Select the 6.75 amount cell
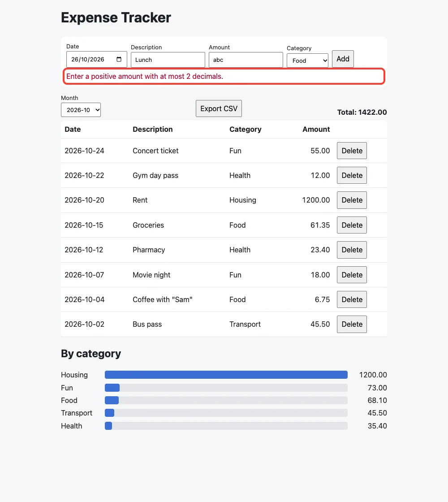 [x=322, y=299]
